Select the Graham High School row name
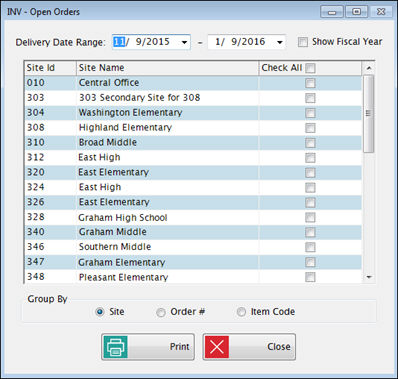Image resolution: width=398 pixels, height=379 pixels. pos(123,218)
